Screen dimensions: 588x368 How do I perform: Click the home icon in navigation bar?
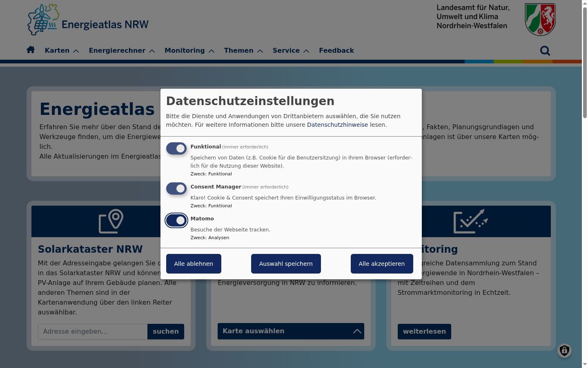point(31,50)
